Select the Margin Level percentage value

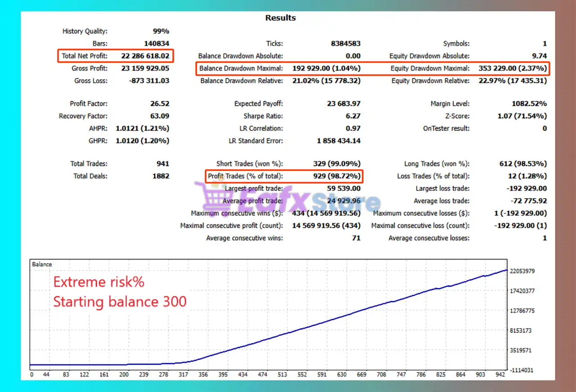tap(529, 104)
